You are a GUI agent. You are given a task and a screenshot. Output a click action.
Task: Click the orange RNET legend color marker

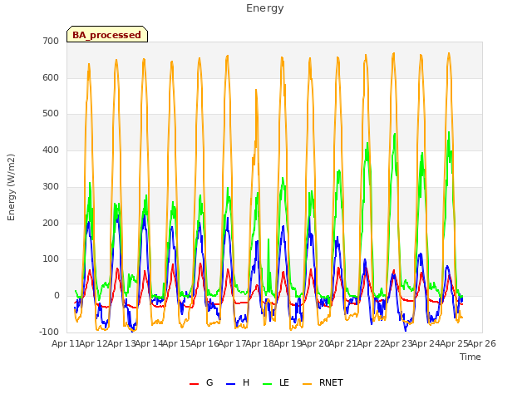307,384
